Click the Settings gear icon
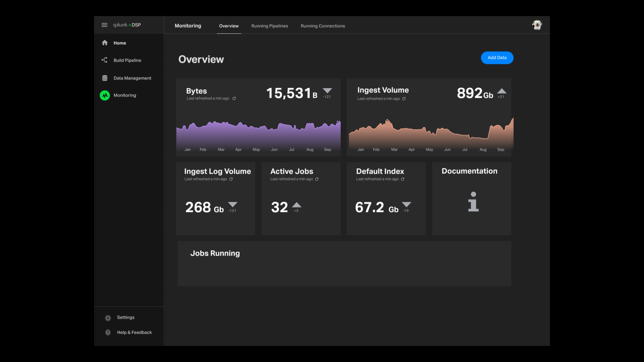Screen dimensions: 644x362 coord(108,318)
